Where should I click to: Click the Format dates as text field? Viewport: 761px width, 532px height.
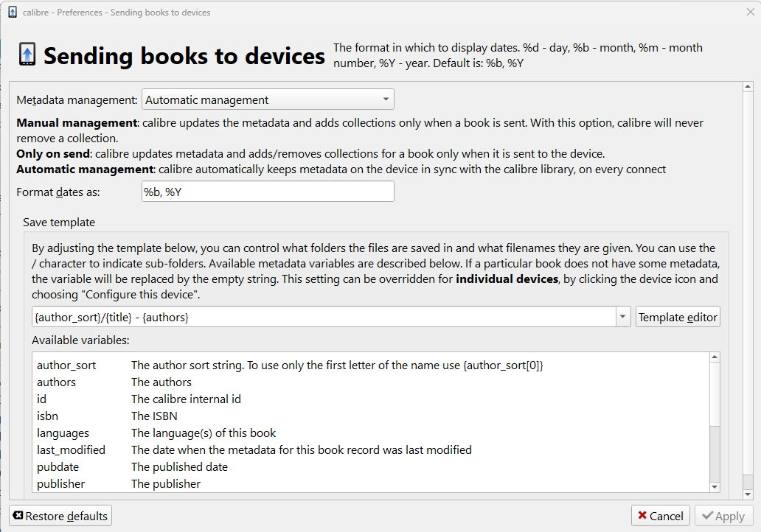pyautogui.click(x=268, y=192)
